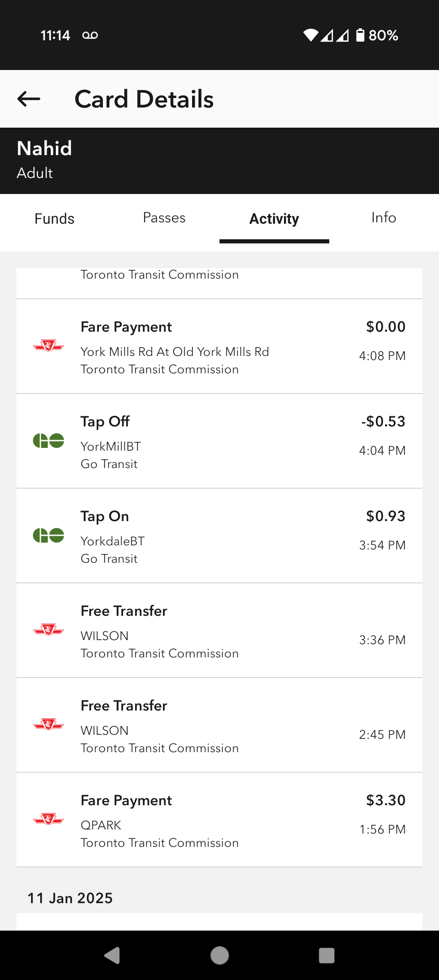Tap TTC logo on York Mills fare payment

(48, 345)
